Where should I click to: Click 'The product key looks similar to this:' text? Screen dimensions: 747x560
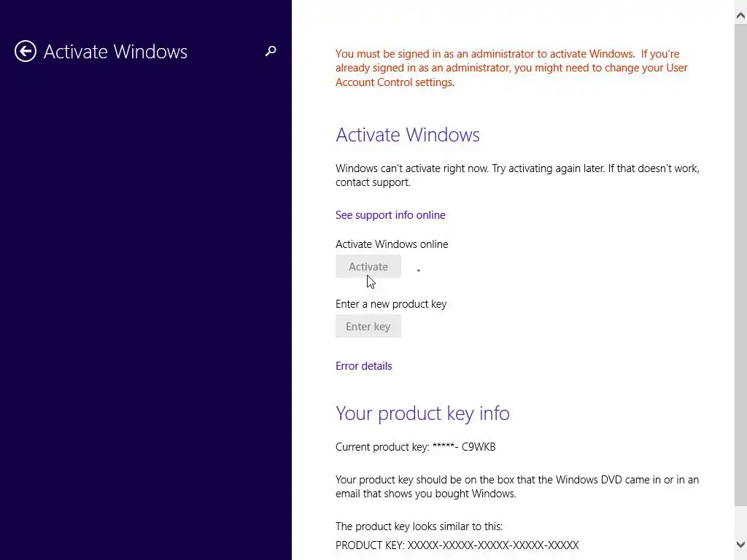coord(419,526)
